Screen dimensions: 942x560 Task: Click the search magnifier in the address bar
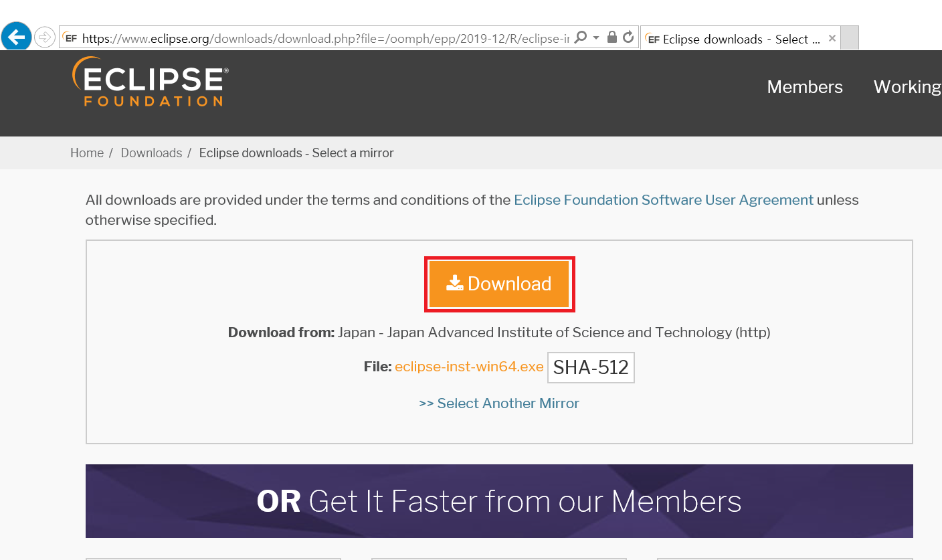(581, 37)
